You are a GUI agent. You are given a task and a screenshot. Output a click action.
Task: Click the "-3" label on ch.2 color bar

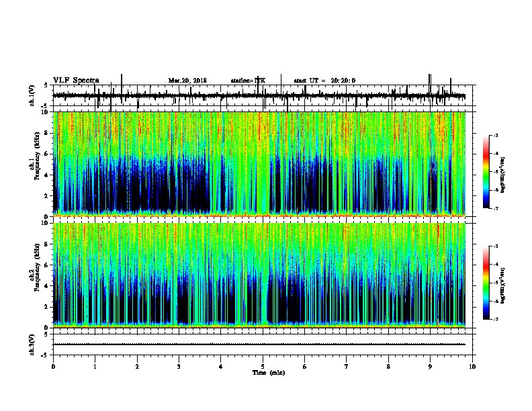pyautogui.click(x=495, y=246)
